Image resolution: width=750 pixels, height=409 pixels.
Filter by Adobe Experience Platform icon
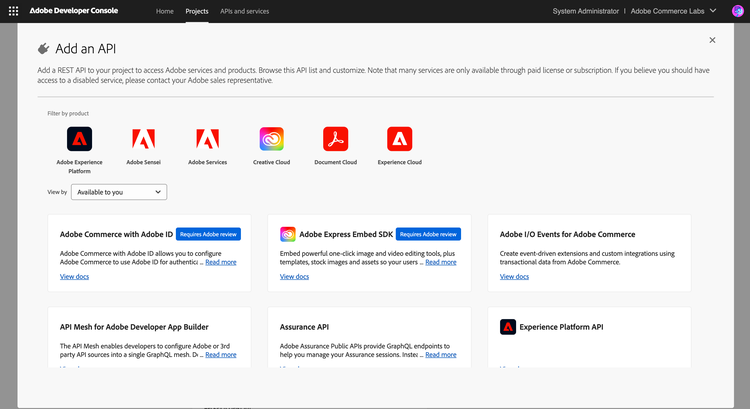coord(80,139)
